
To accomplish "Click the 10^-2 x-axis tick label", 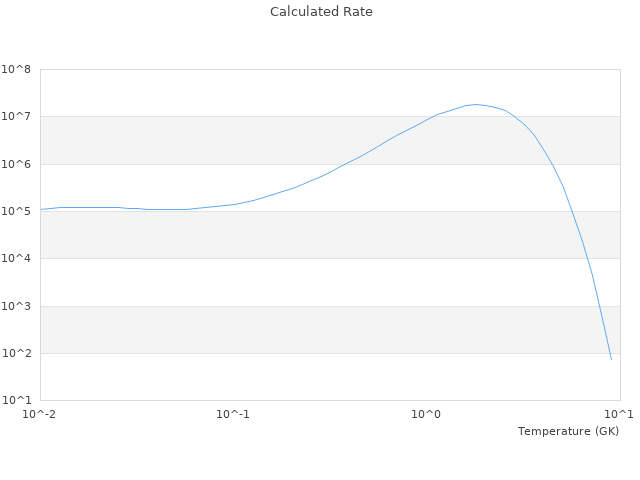I will (40, 415).
